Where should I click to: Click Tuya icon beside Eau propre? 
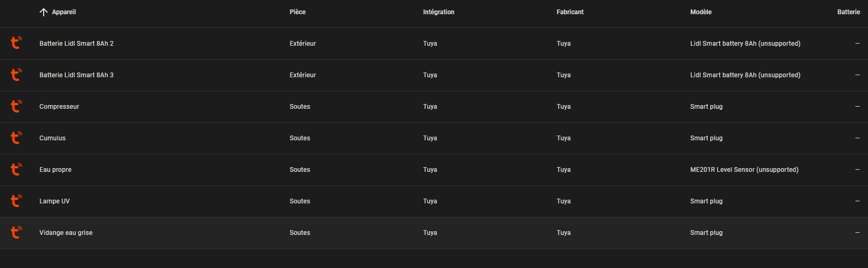(x=16, y=169)
